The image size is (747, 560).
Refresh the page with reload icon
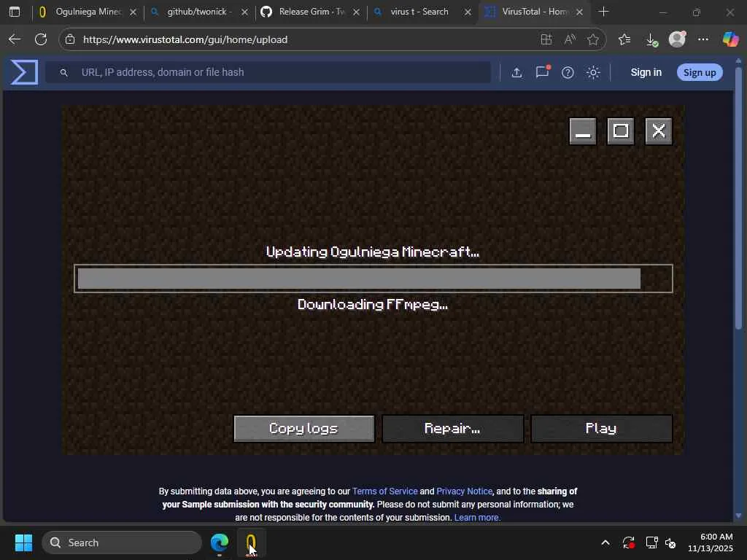pos(41,39)
